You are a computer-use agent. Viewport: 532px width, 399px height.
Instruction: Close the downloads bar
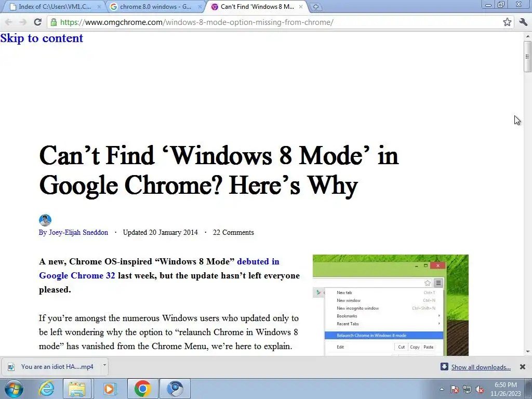coord(523,367)
